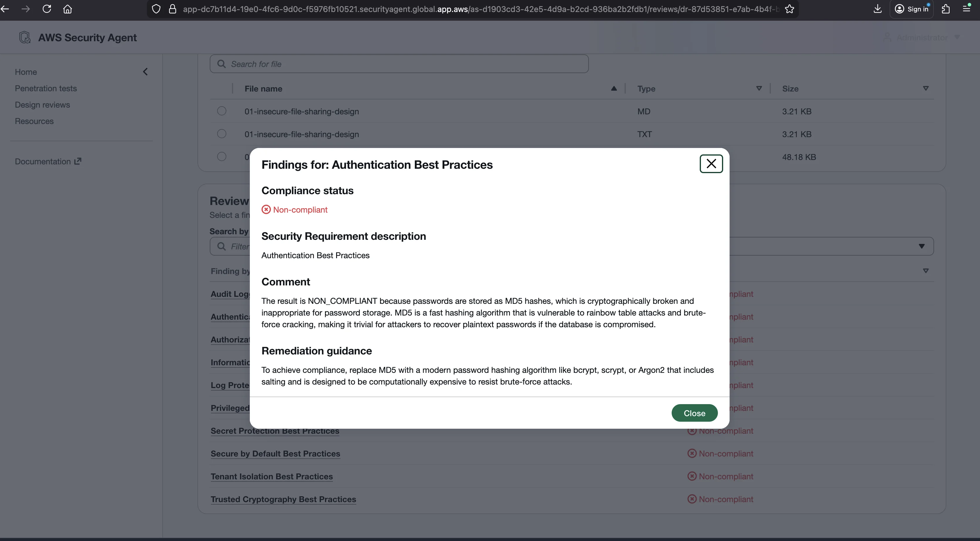The width and height of the screenshot is (980, 541).
Task: Open Secret Protection Best Practices finding
Action: coord(275,431)
